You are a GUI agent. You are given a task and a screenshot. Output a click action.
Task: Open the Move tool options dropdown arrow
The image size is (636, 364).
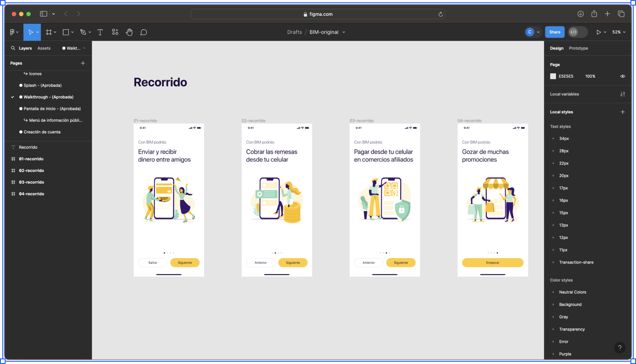38,32
